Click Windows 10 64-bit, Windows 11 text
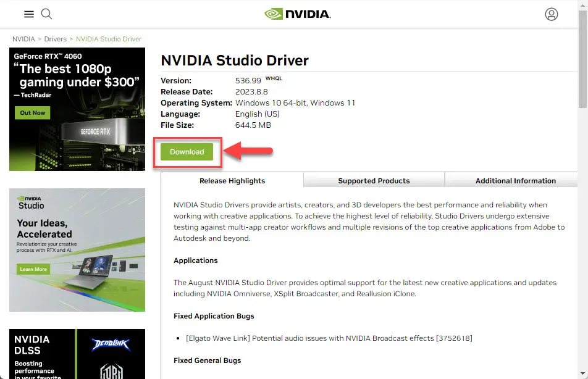588x379 pixels. point(295,102)
